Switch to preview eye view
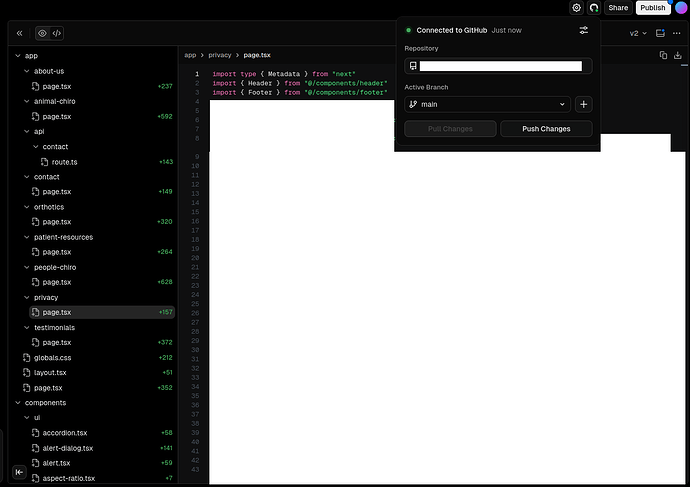The width and height of the screenshot is (690, 487). tap(42, 33)
